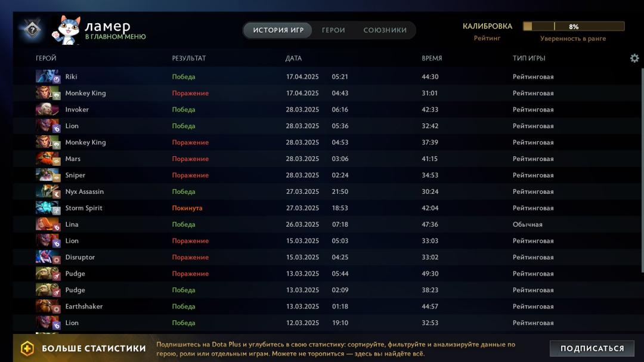Click the Disruptor hero portrait
Image resolution: width=644 pixels, height=362 pixels.
[x=48, y=257]
